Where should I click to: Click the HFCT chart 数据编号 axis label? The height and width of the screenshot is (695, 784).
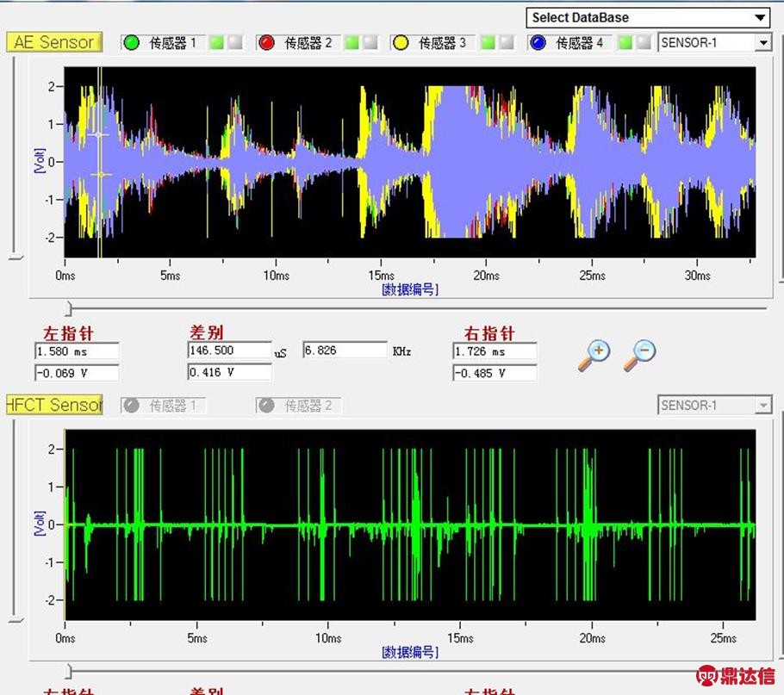pos(410,652)
